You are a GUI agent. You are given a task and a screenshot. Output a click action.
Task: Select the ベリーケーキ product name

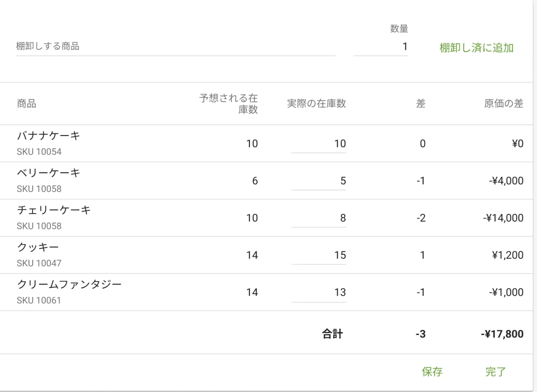(48, 173)
